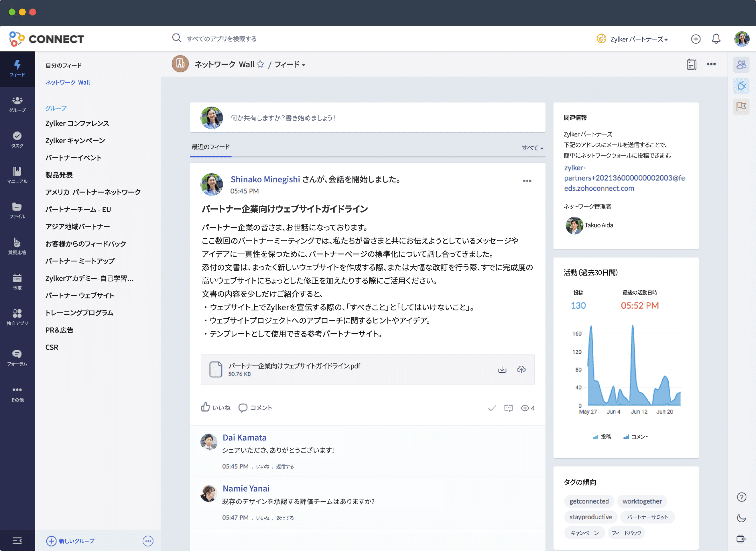Expand the フィード view dropdown
The width and height of the screenshot is (756, 551).
coord(290,64)
